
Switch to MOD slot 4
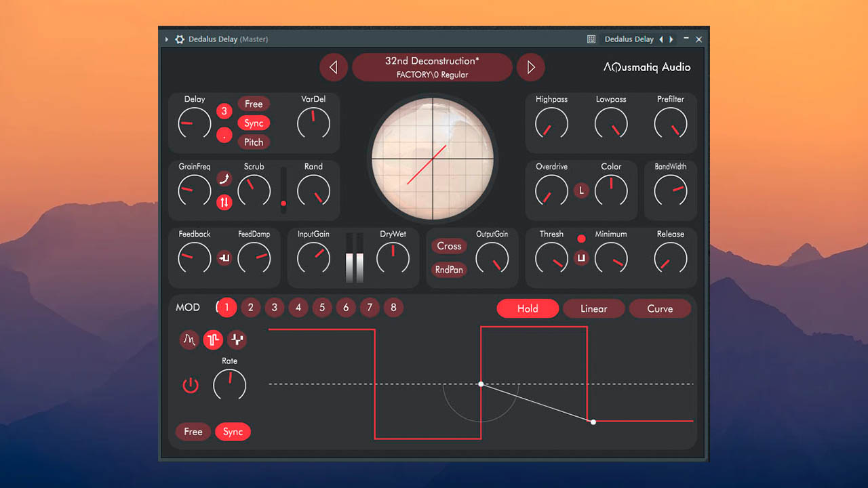click(298, 308)
